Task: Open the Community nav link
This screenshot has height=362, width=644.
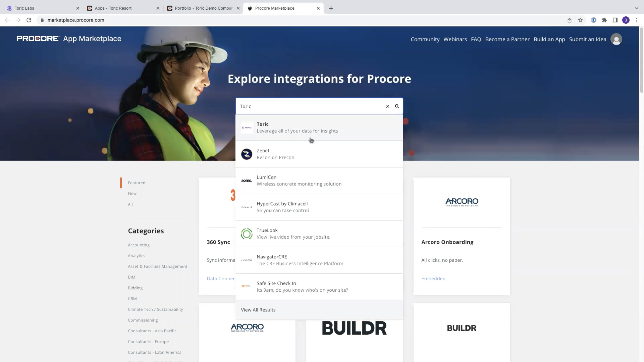Action: (425, 39)
